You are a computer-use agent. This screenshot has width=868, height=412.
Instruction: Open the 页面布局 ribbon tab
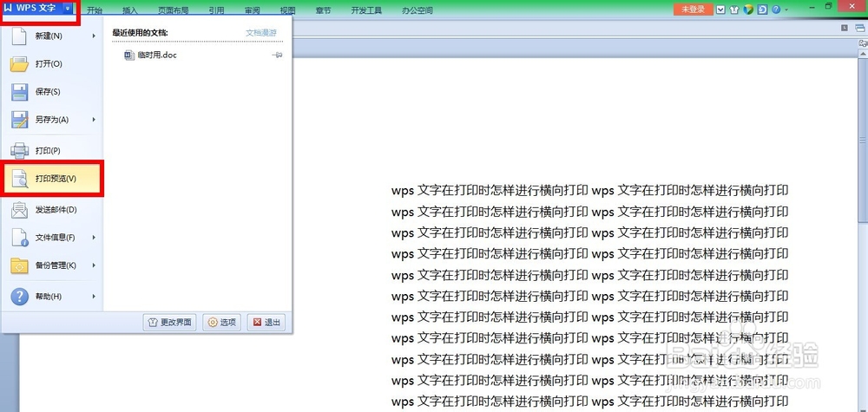pos(172,10)
